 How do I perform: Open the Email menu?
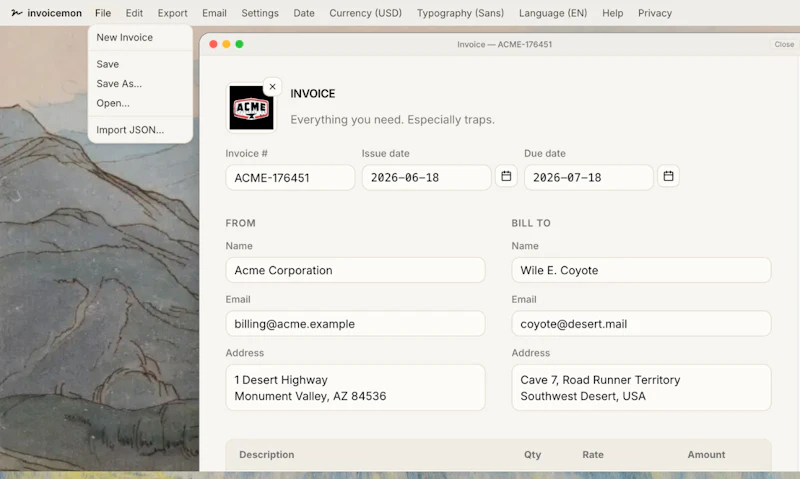click(x=214, y=13)
